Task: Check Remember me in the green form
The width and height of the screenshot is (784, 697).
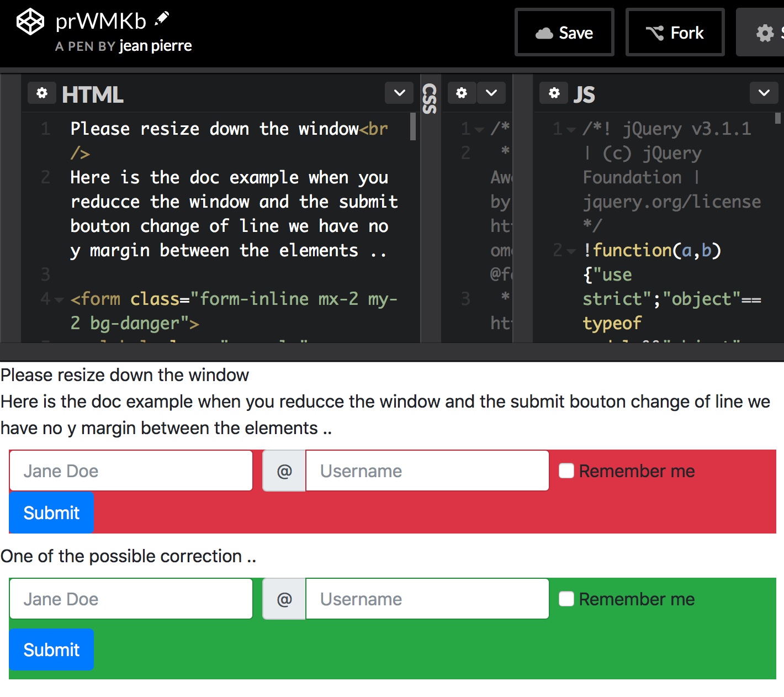Action: [x=566, y=599]
